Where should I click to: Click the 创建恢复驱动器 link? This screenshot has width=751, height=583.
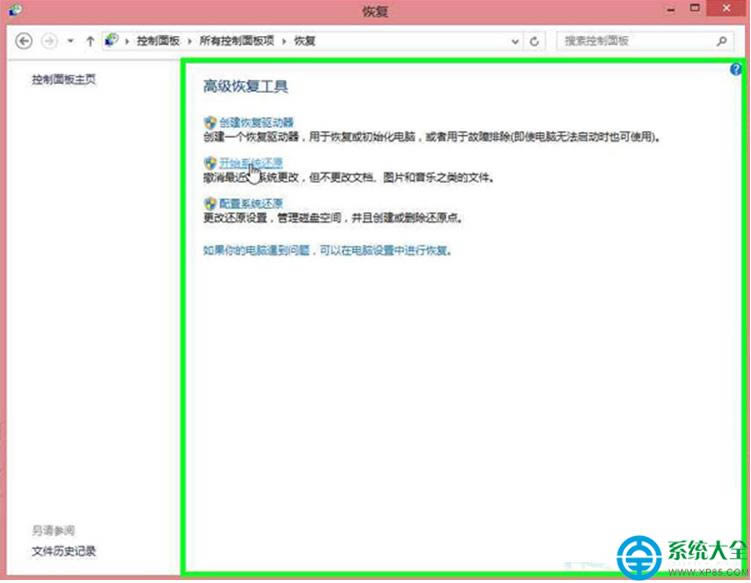coord(256,123)
